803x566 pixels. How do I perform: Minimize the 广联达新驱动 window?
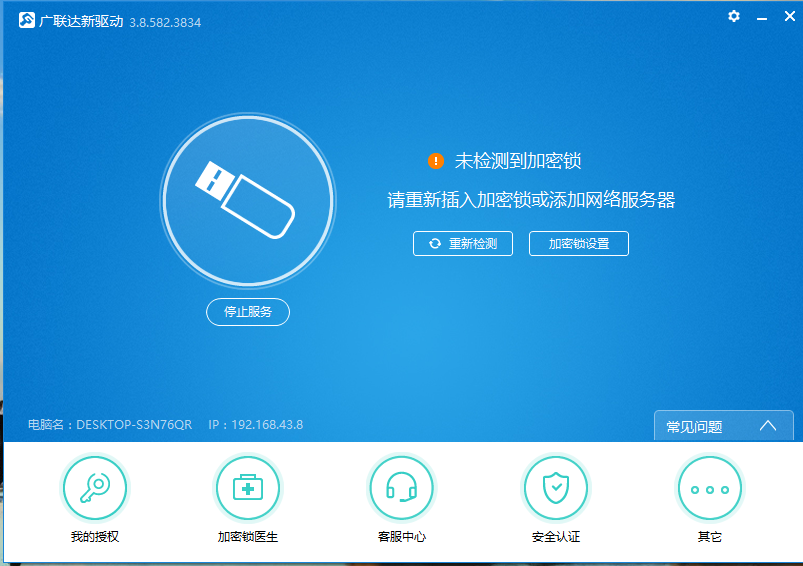point(762,18)
